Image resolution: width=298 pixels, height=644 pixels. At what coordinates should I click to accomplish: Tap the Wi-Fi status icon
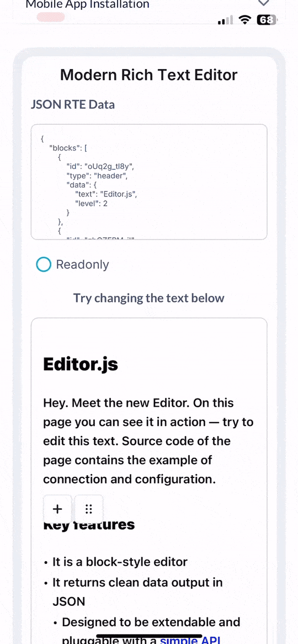[246, 20]
